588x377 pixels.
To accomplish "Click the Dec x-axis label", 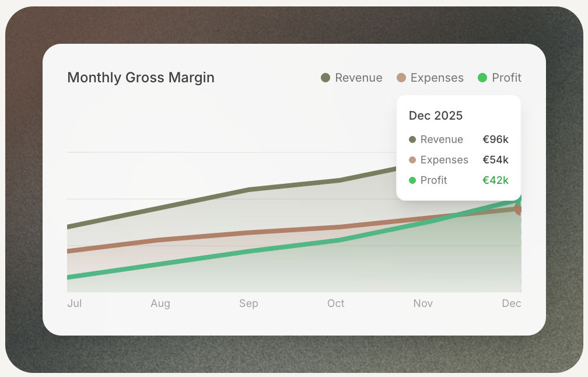I will pyautogui.click(x=512, y=303).
